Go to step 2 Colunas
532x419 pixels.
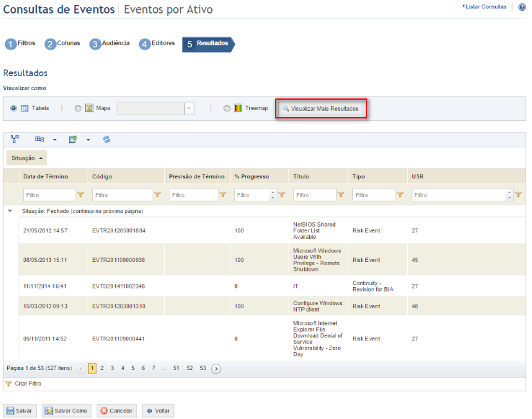[62, 44]
